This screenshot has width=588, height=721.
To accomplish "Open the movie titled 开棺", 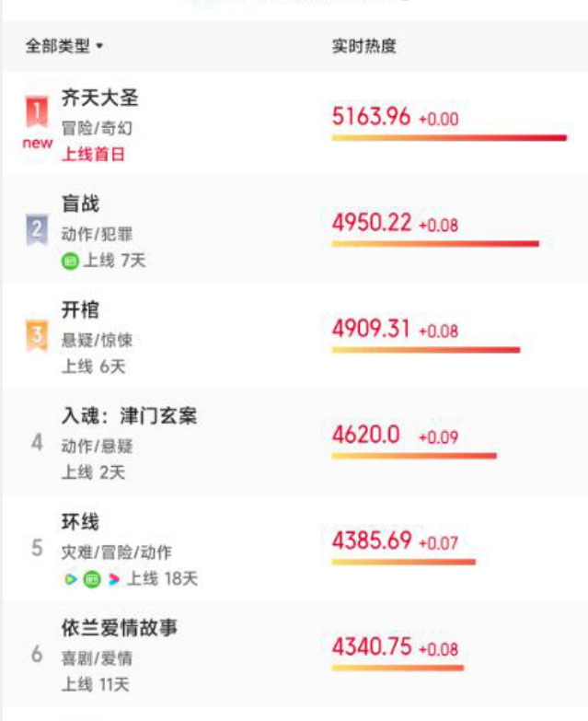I will pos(80,310).
